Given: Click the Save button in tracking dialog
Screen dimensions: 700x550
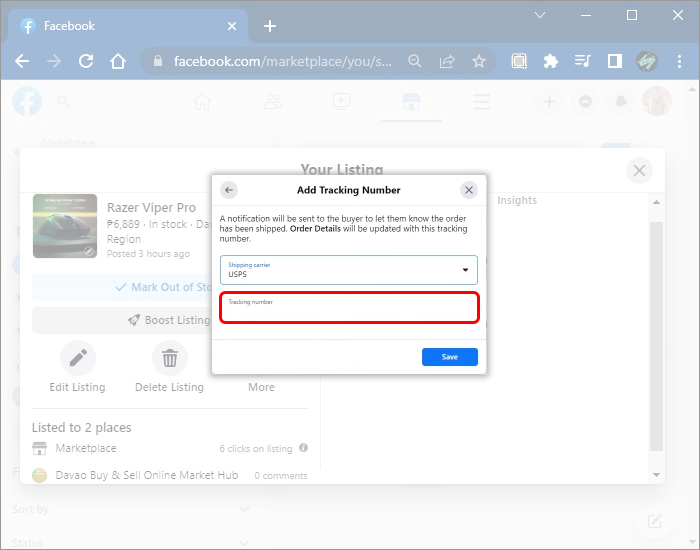Looking at the screenshot, I should (450, 357).
